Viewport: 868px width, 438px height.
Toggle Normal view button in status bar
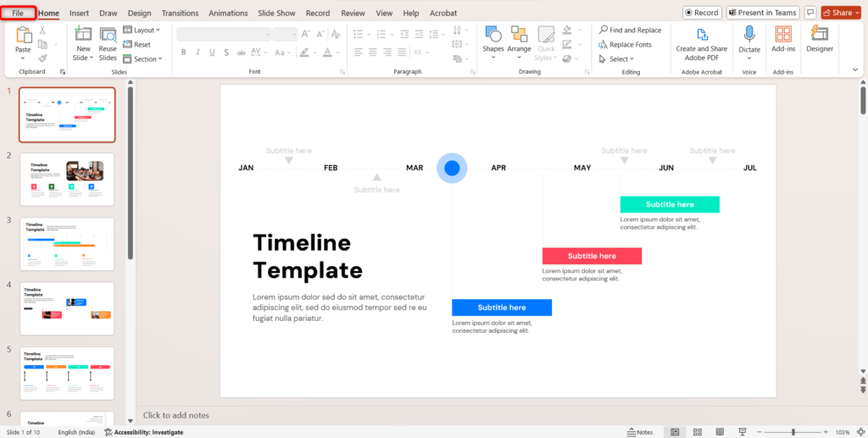(675, 432)
